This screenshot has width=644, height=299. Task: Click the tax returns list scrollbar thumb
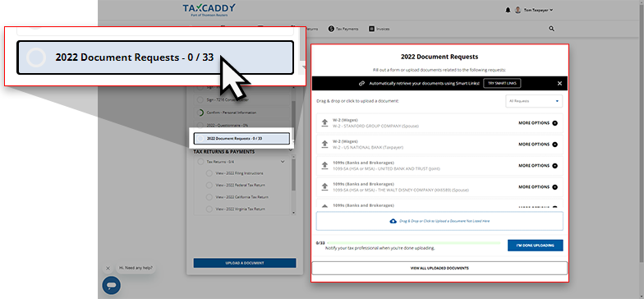click(293, 175)
